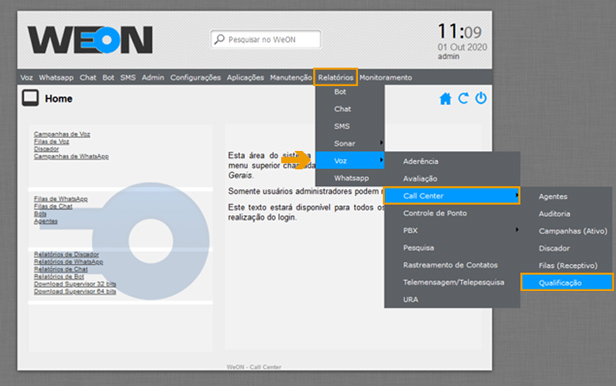Click the square page icon beside Home
Viewport: 616px width, 386px height.
point(30,98)
